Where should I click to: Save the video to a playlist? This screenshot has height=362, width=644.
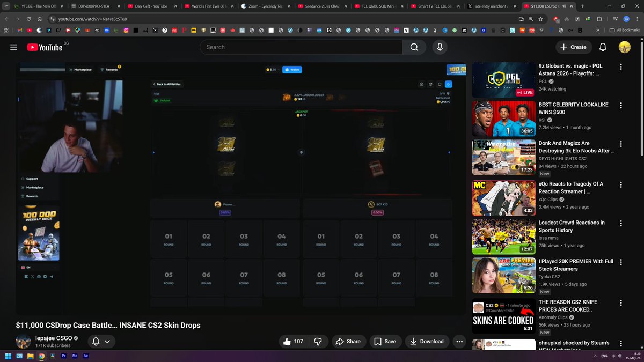coord(385,342)
